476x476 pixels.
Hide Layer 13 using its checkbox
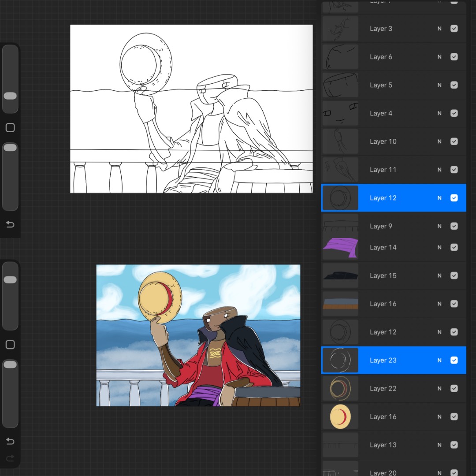454,445
